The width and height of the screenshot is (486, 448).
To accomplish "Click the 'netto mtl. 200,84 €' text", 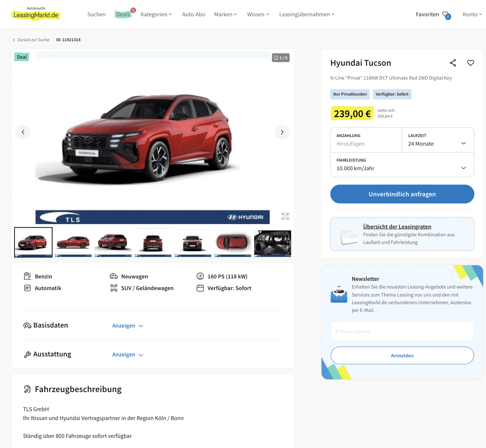I will 386,113.
